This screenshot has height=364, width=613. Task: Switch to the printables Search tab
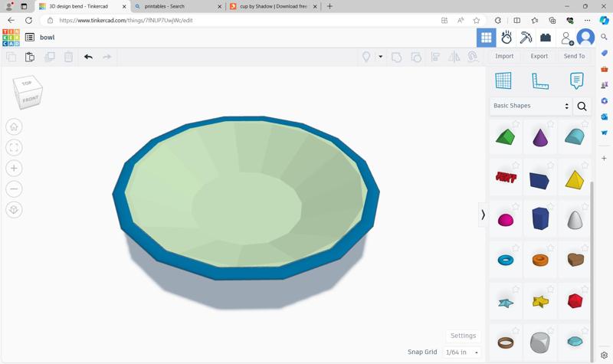coord(178,6)
